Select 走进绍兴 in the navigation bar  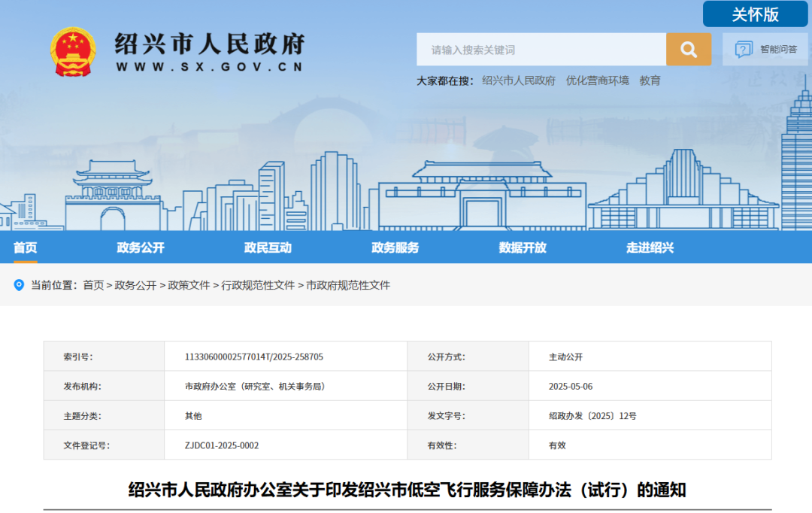[650, 247]
